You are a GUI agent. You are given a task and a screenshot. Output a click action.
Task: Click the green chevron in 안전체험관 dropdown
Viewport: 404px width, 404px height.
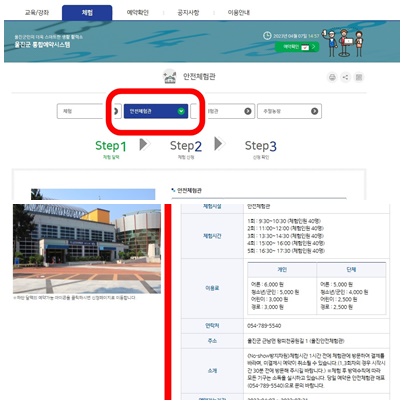click(x=181, y=111)
